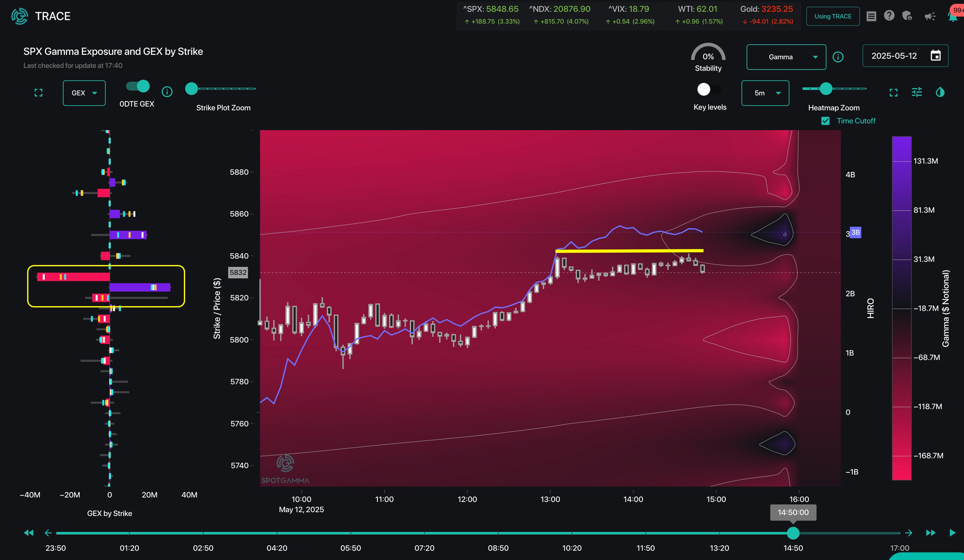Click the announcements megaphone icon
964x560 pixels.
(930, 16)
